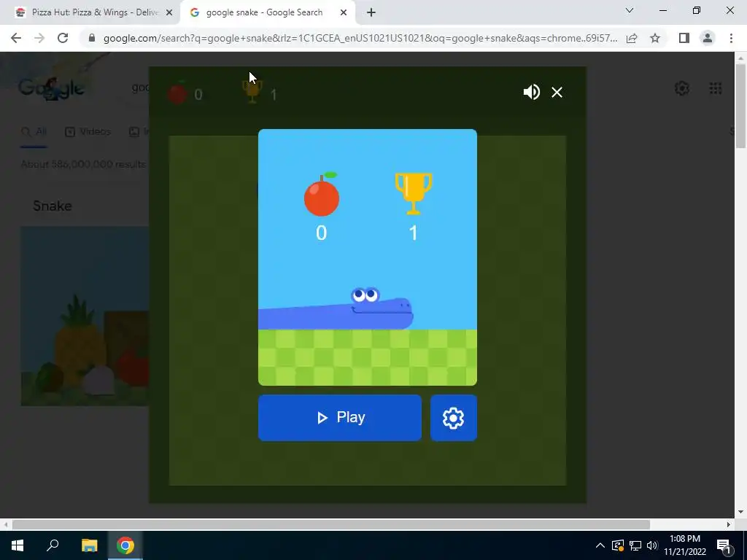Click the fruit snake game thumbnail
The width and height of the screenshot is (747, 560).
coord(85,316)
